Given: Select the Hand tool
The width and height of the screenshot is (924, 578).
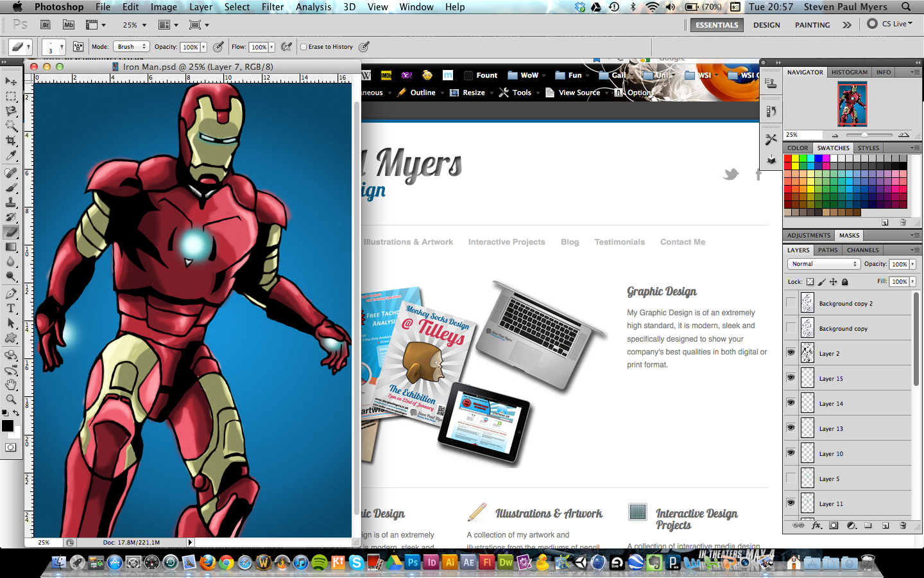Looking at the screenshot, I should (x=11, y=385).
